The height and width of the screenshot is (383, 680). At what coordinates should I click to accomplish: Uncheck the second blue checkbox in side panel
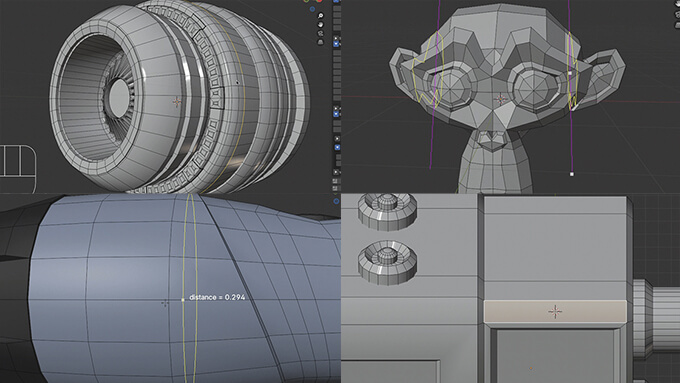[x=336, y=114]
